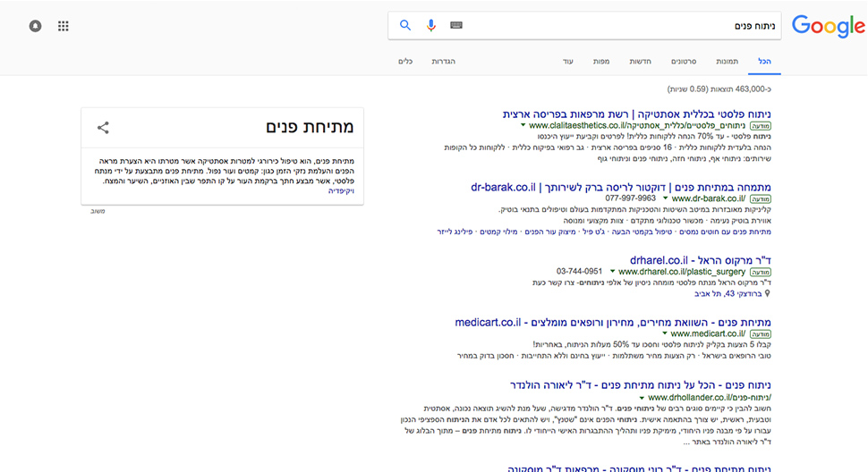Open the ניתוח פלסטי בכללית אסתטיקה result

[636, 114]
